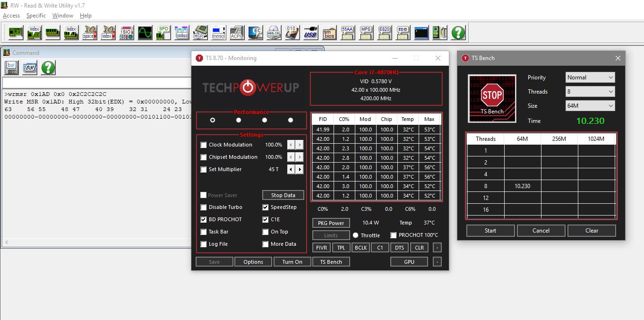Viewport: 644px width, 320px height.
Task: Open the smbus toolbar icon
Action: pos(181,33)
